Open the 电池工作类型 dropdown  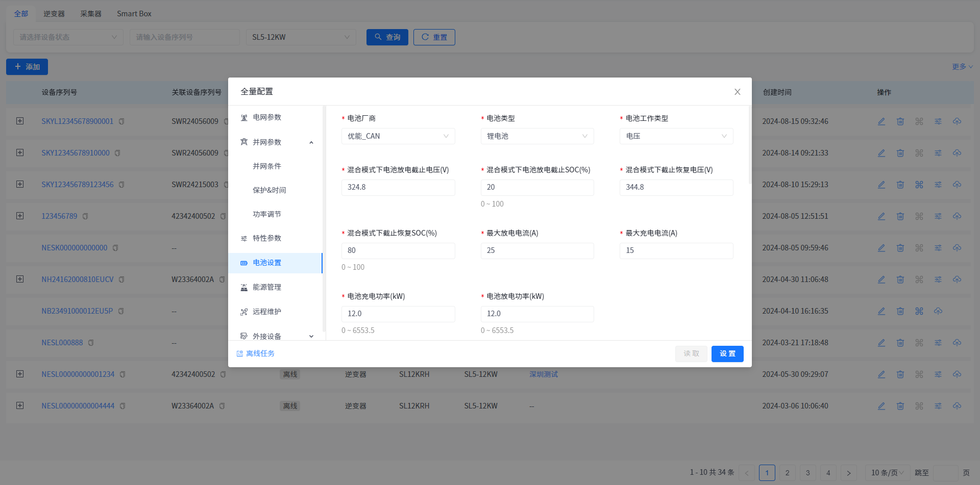pos(676,136)
